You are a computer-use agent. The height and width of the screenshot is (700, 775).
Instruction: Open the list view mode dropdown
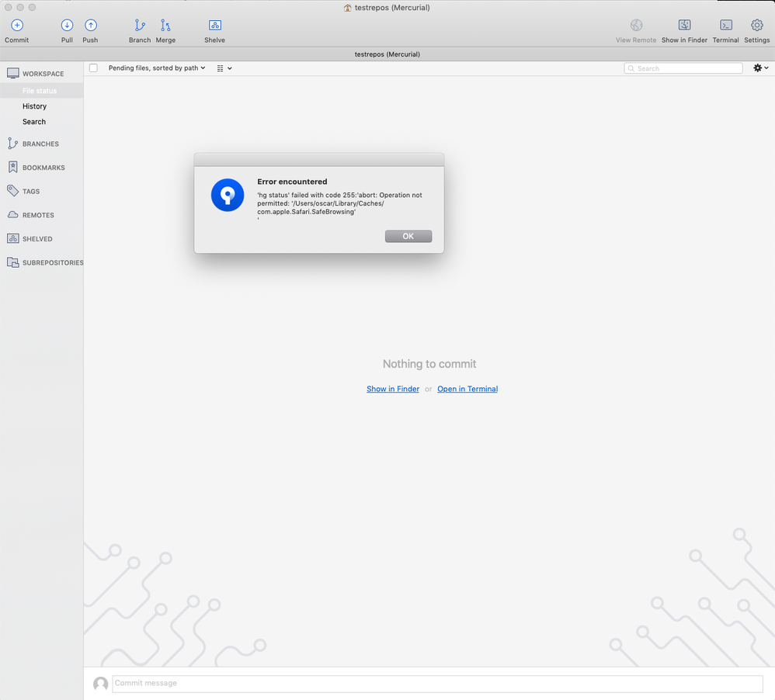pos(224,68)
